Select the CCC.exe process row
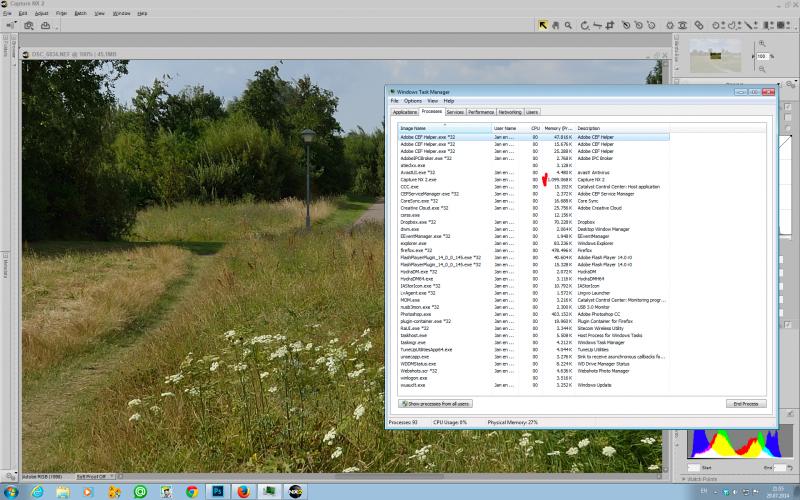 pos(534,187)
